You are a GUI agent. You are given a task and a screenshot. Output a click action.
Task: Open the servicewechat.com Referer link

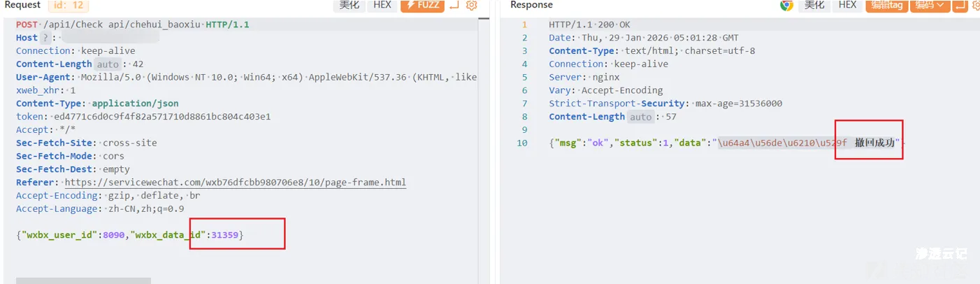235,183
